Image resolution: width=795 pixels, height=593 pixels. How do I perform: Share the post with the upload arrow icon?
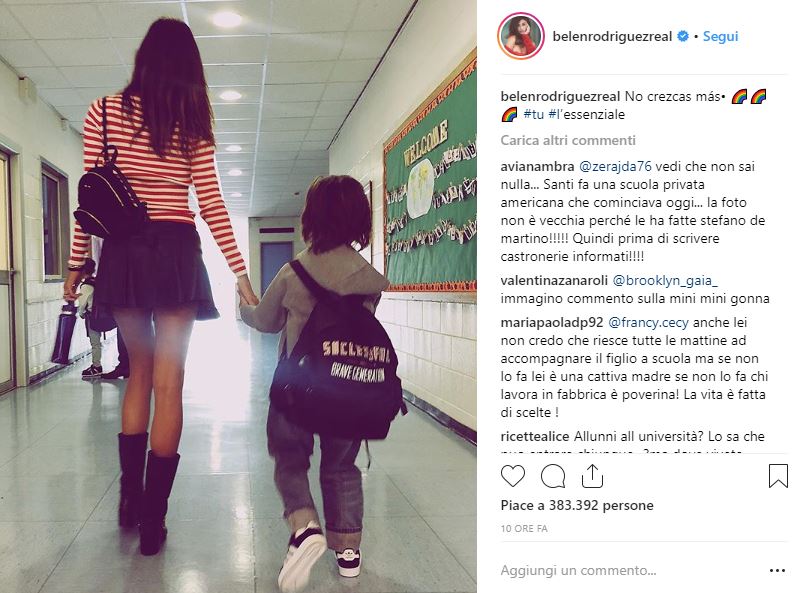pyautogui.click(x=592, y=476)
